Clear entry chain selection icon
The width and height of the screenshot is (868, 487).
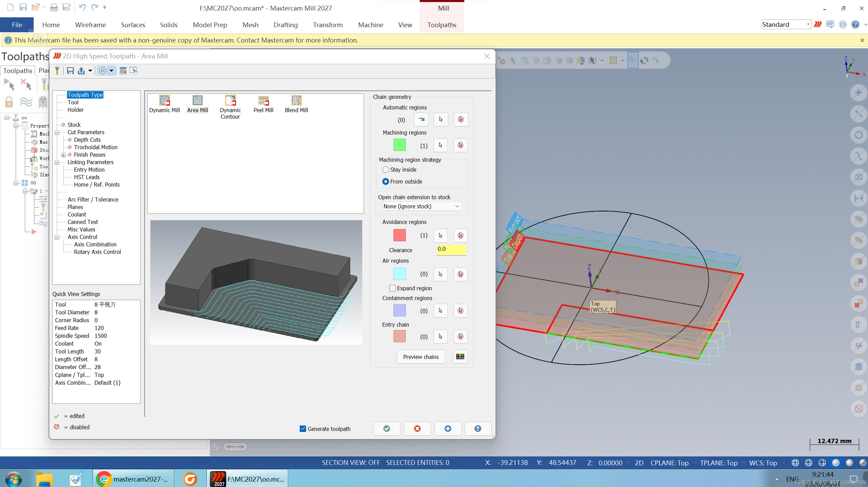(x=461, y=336)
